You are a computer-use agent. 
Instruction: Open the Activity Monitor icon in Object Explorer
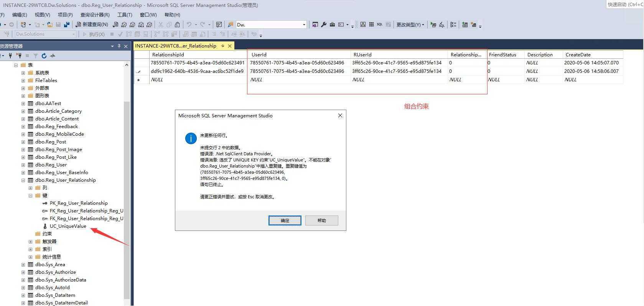click(53, 56)
